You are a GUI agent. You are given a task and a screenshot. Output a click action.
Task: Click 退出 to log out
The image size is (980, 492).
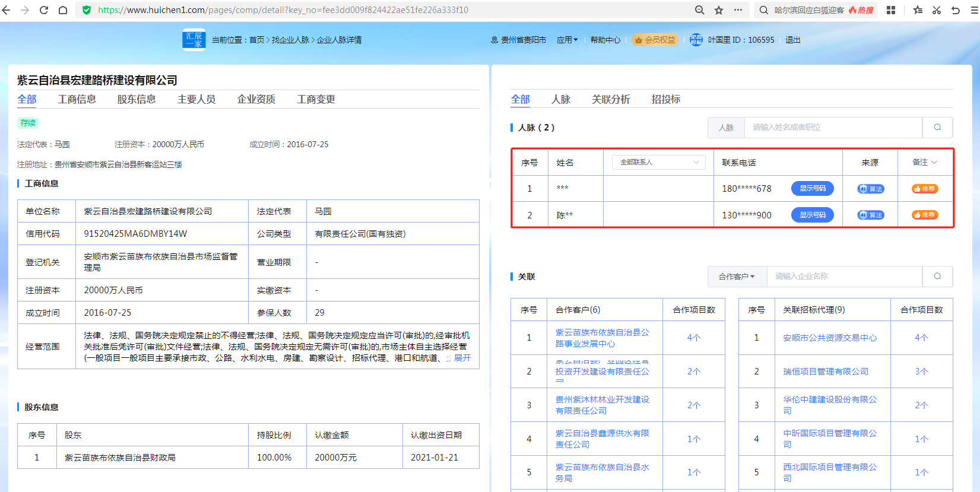pos(793,40)
